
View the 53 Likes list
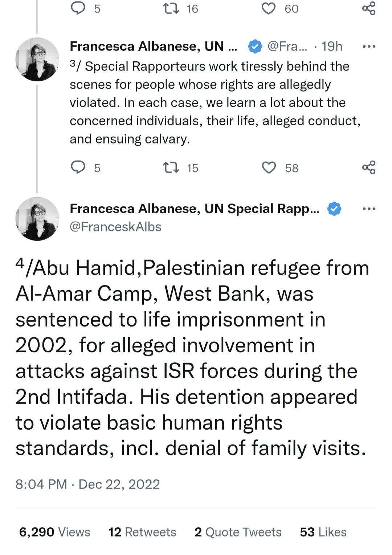[x=323, y=532]
